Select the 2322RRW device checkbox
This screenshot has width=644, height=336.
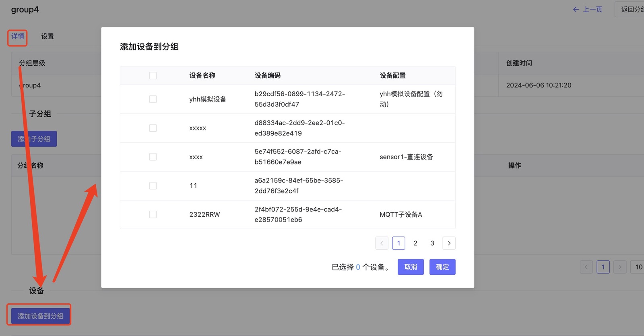153,214
